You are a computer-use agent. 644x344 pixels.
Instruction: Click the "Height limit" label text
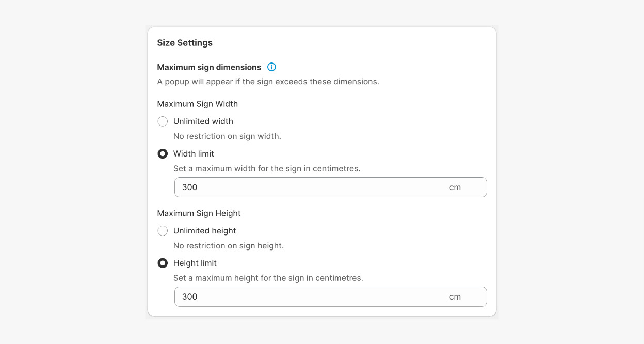(195, 263)
